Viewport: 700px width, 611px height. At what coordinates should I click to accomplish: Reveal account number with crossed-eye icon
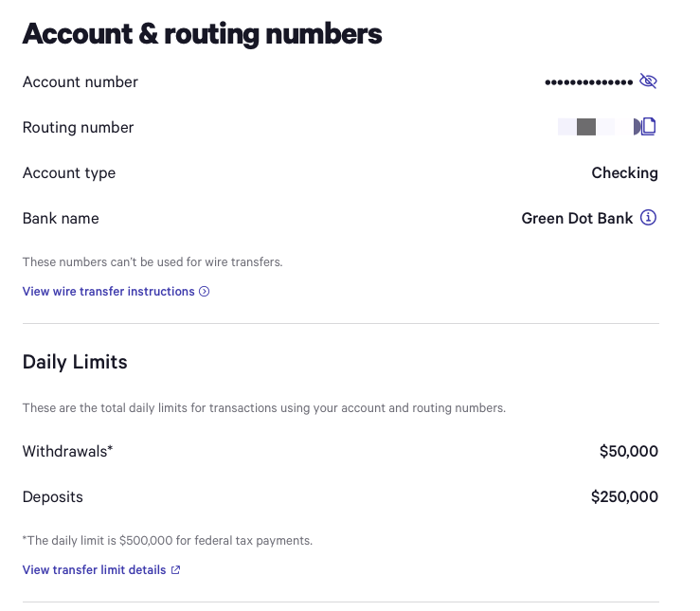[648, 81]
